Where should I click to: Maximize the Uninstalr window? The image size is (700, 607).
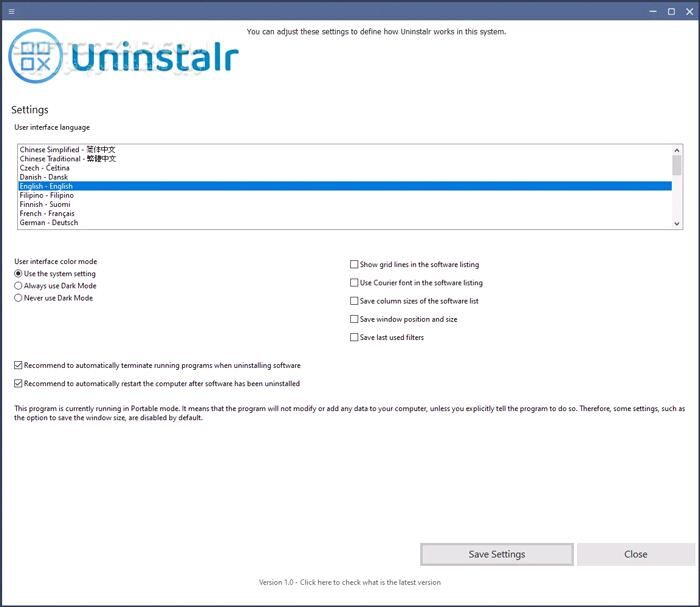(x=671, y=11)
